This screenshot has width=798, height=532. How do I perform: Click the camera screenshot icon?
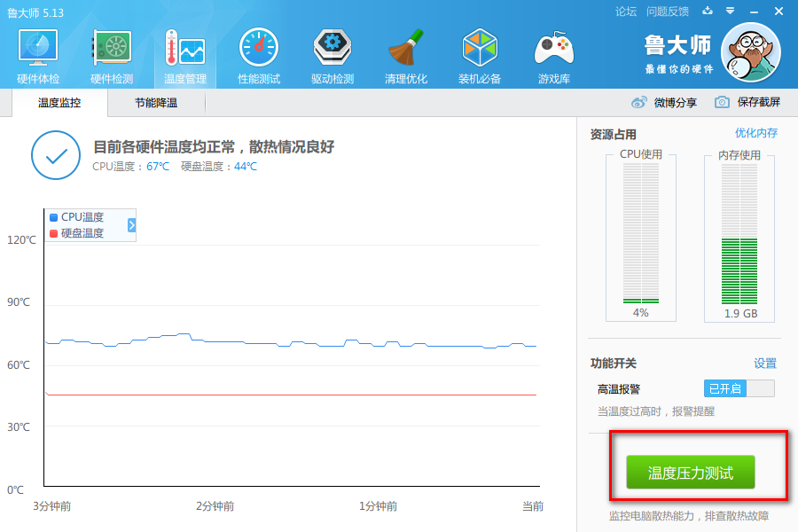[x=722, y=102]
